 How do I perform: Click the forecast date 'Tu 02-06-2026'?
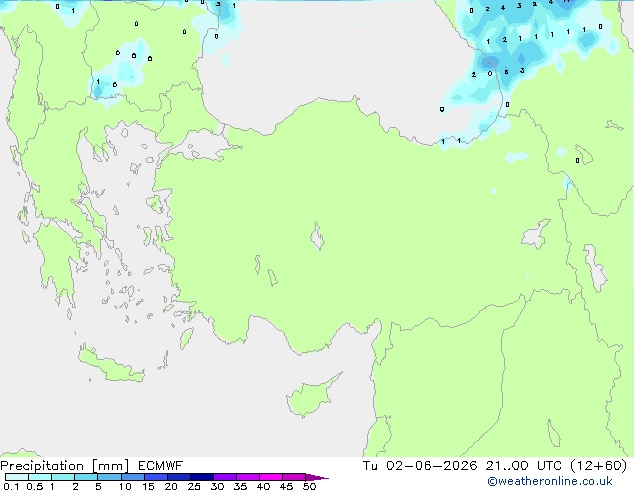[420, 466]
